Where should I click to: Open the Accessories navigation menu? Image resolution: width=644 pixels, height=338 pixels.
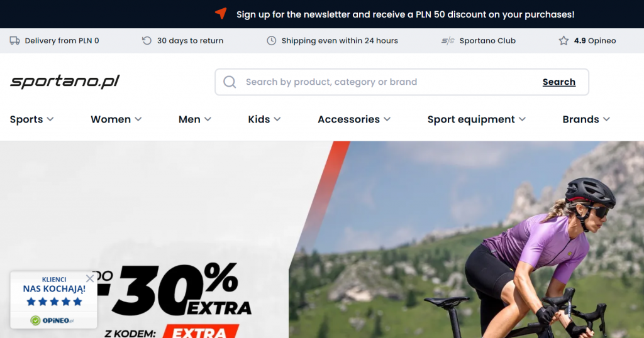click(354, 119)
